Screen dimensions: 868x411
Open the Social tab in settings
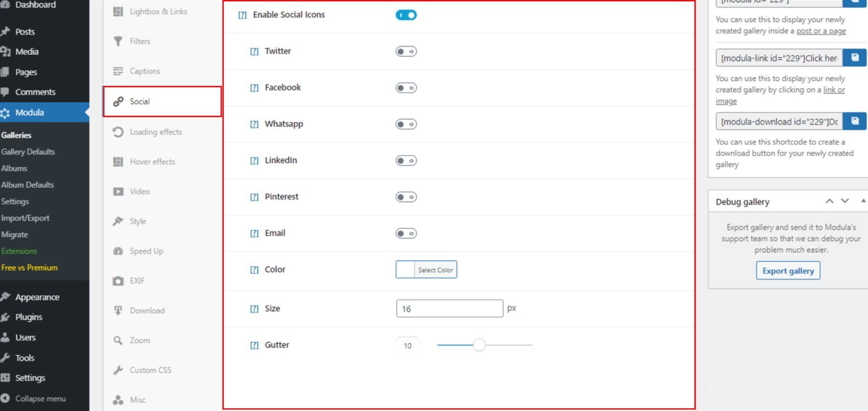(139, 101)
